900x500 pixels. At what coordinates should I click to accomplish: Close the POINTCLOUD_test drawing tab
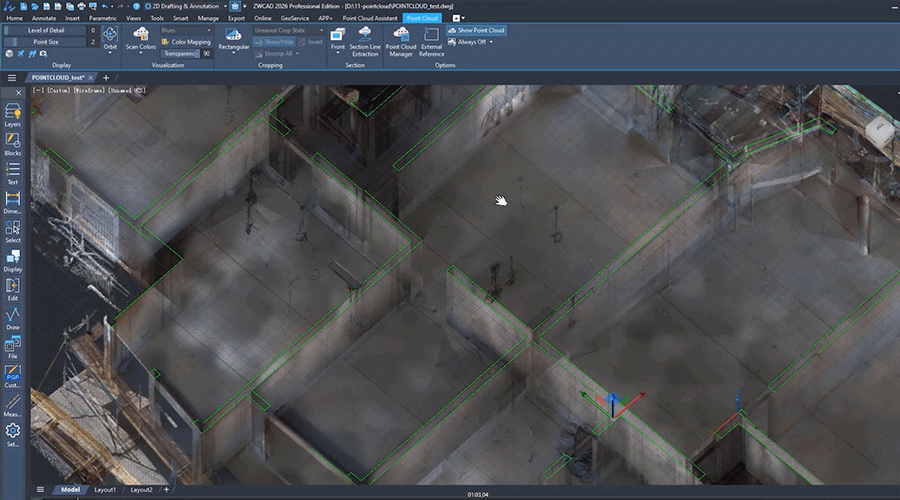91,77
